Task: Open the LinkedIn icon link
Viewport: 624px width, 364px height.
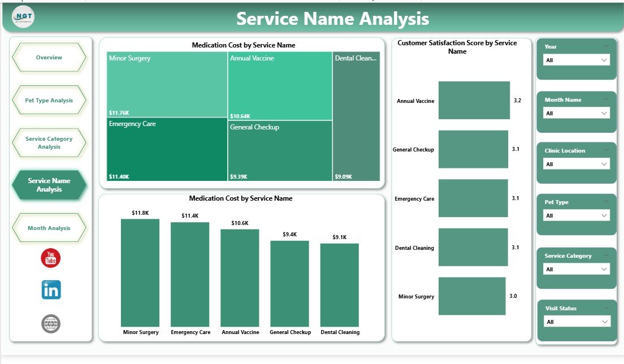Action: point(51,290)
